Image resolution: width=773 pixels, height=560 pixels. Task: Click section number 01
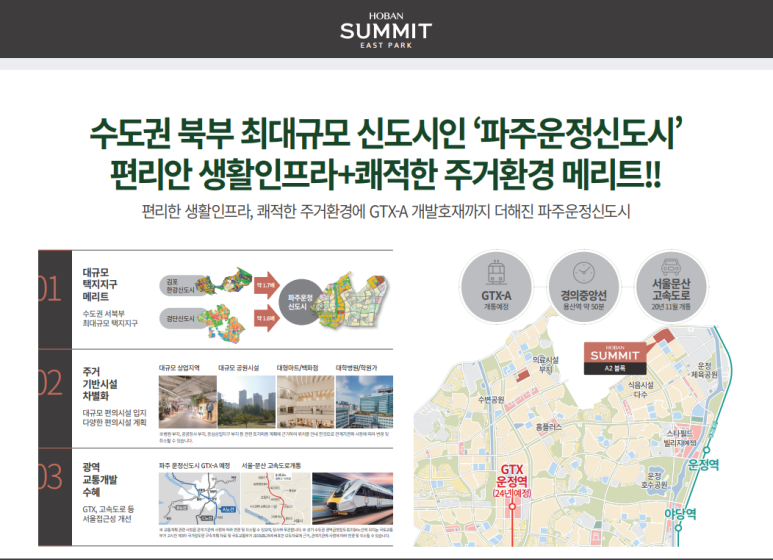[49, 289]
